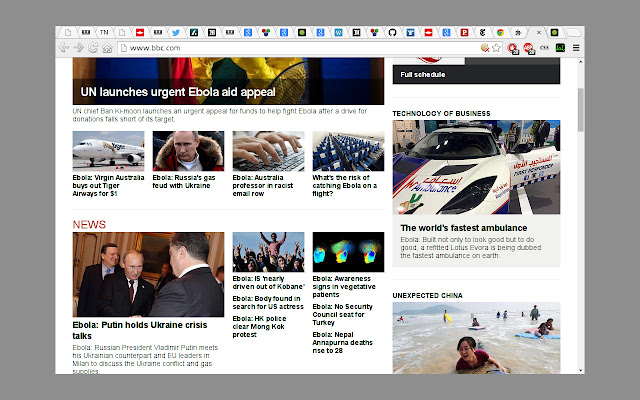640x400 pixels.
Task: Switch to the puzzle-piece extensions tab
Action: (518, 32)
